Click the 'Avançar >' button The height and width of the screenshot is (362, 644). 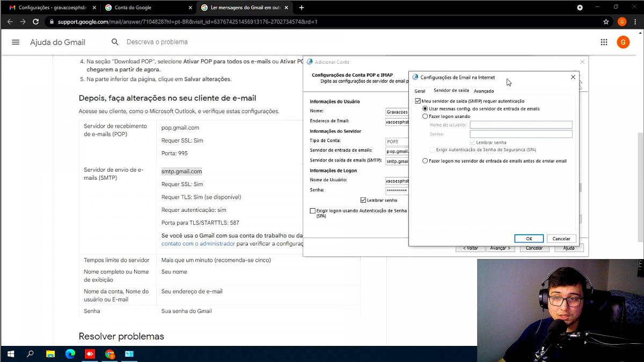[500, 248]
